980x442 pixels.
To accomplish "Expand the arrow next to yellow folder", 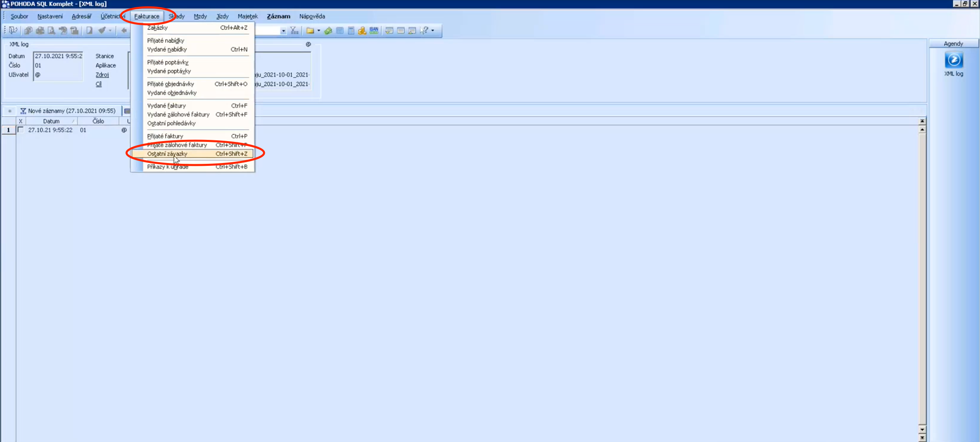I will [x=319, y=30].
